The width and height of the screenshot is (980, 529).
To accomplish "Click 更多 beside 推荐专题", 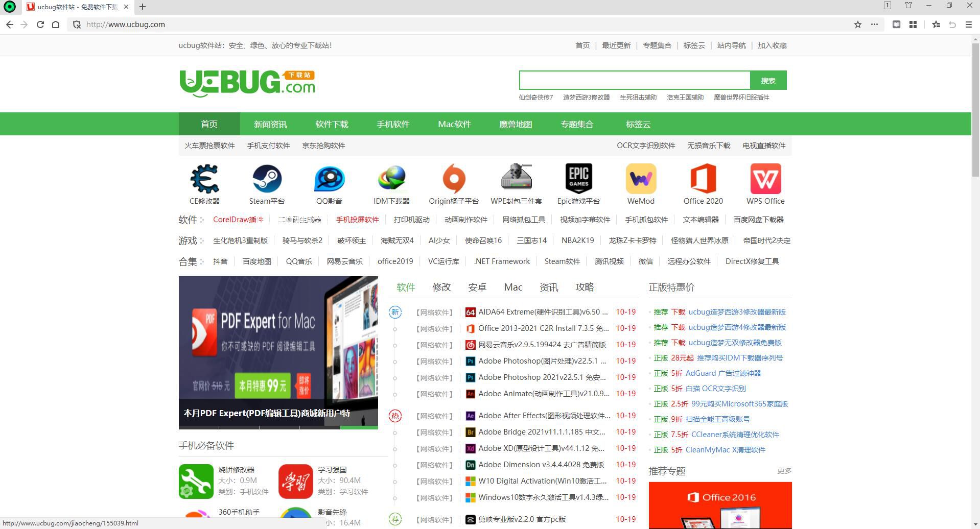I will [x=784, y=471].
